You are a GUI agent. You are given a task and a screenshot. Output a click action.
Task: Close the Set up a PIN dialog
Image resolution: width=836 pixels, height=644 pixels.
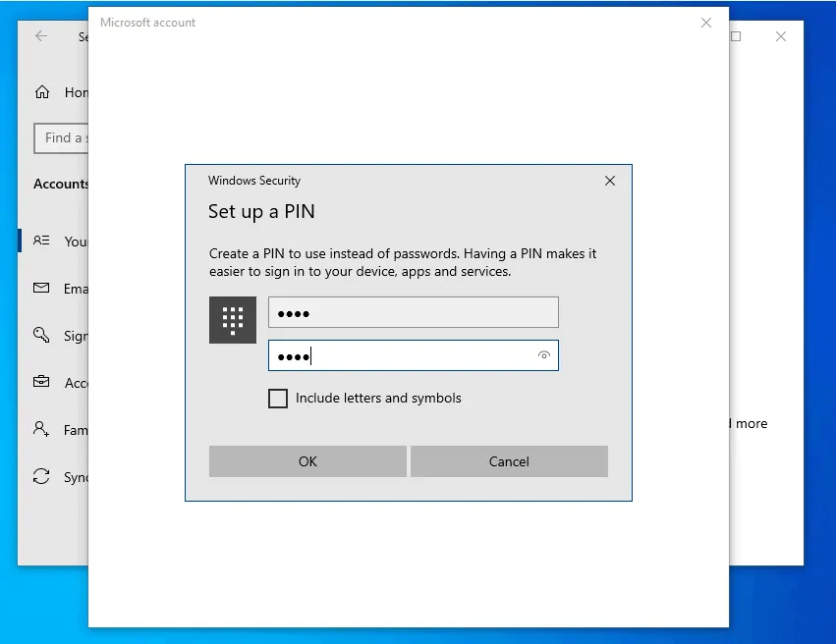point(609,181)
